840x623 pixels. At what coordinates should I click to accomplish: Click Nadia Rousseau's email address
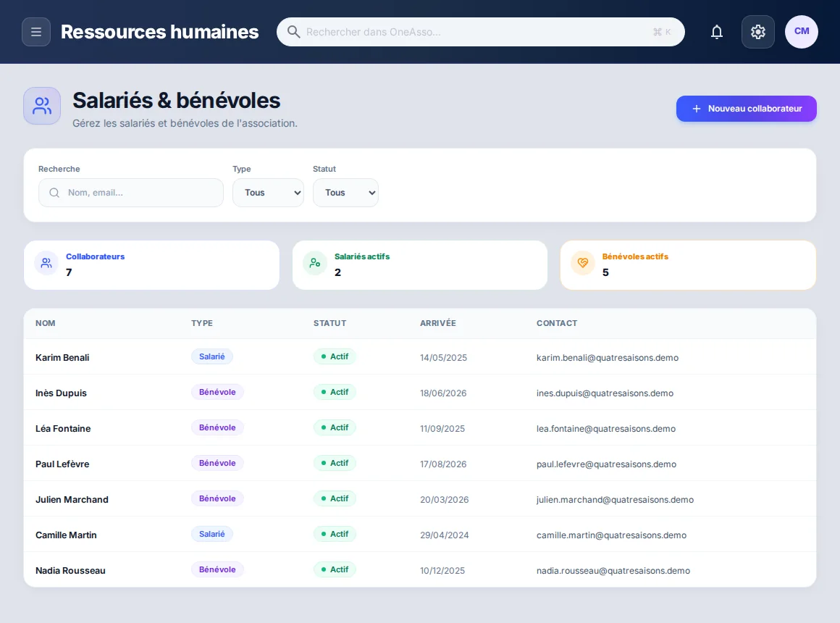[x=613, y=570]
